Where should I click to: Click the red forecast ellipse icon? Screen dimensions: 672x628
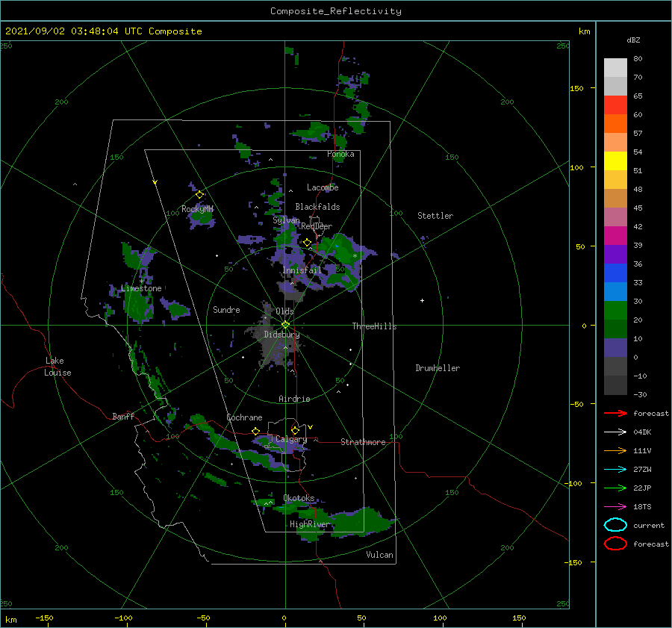pyautogui.click(x=615, y=544)
